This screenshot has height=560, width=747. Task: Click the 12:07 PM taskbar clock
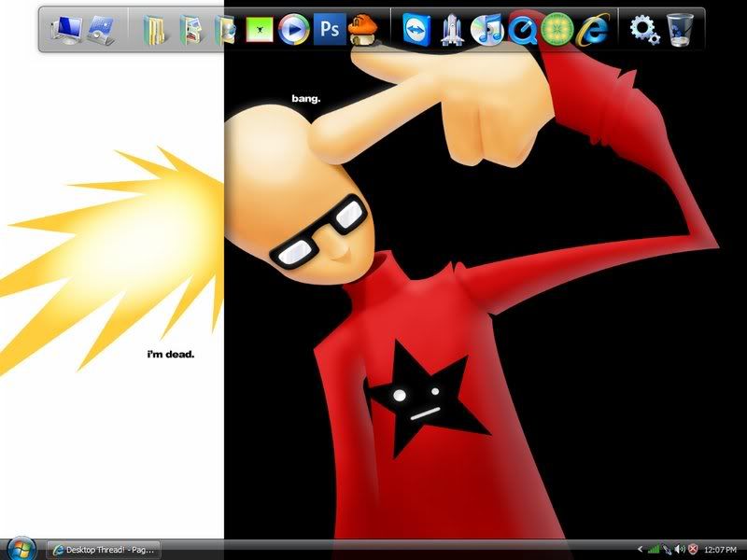point(723,550)
